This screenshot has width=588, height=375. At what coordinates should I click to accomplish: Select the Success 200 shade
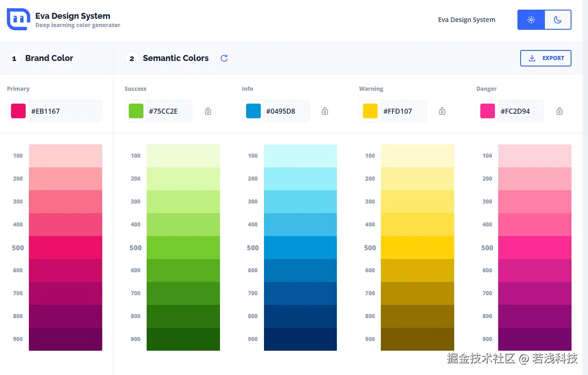183,179
